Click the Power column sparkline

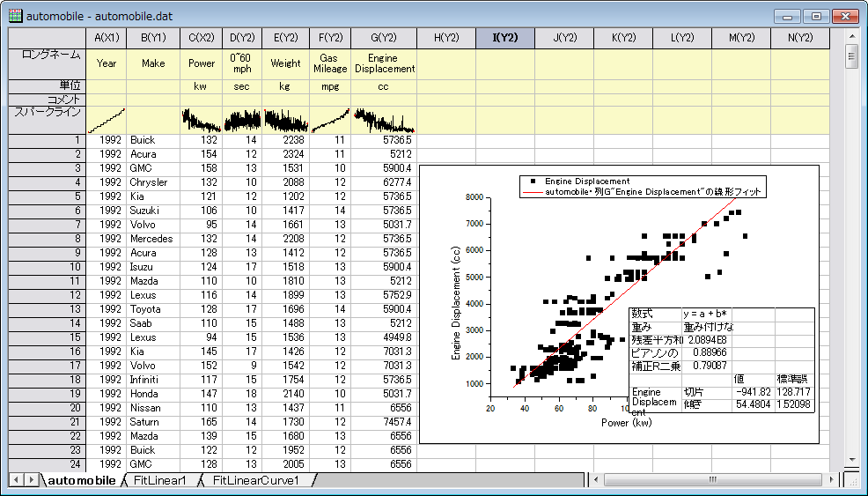(x=202, y=120)
